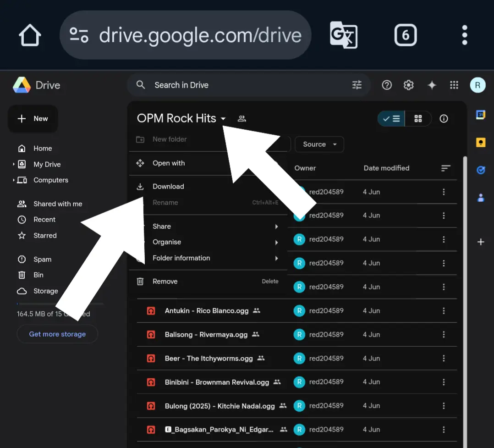
Task: Get add-ons plus icon in side panel
Action: (x=480, y=242)
